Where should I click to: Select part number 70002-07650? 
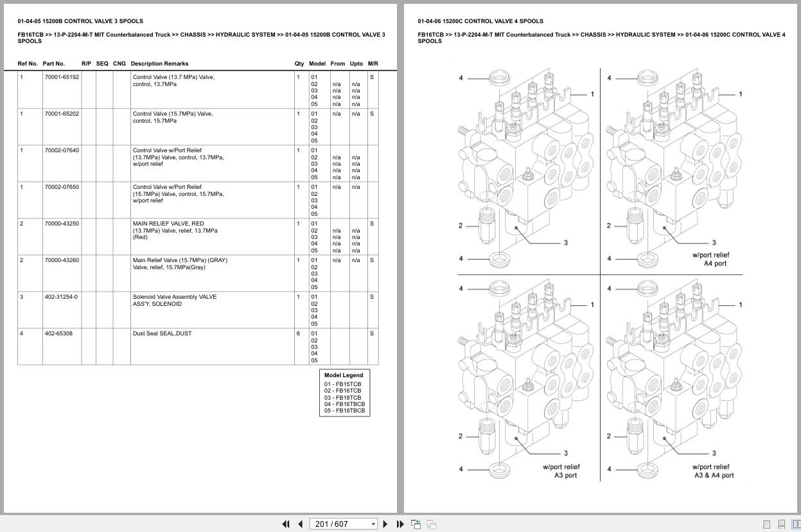click(62, 187)
